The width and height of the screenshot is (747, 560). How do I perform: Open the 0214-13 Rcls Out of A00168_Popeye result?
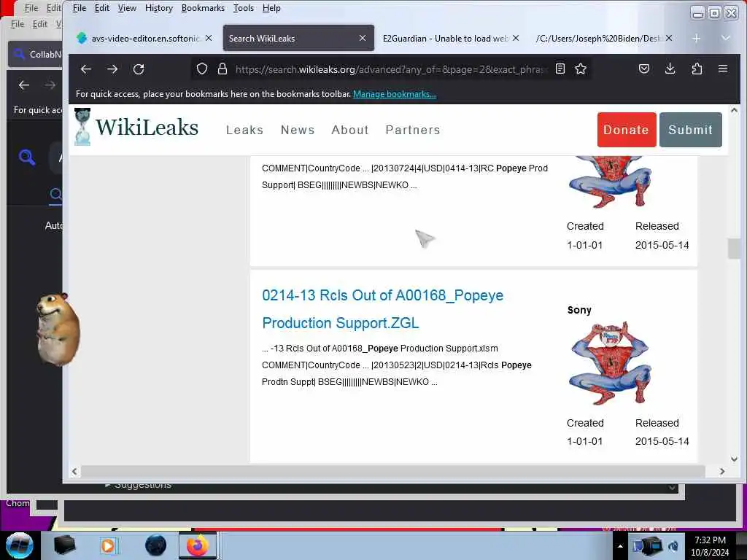click(382, 309)
